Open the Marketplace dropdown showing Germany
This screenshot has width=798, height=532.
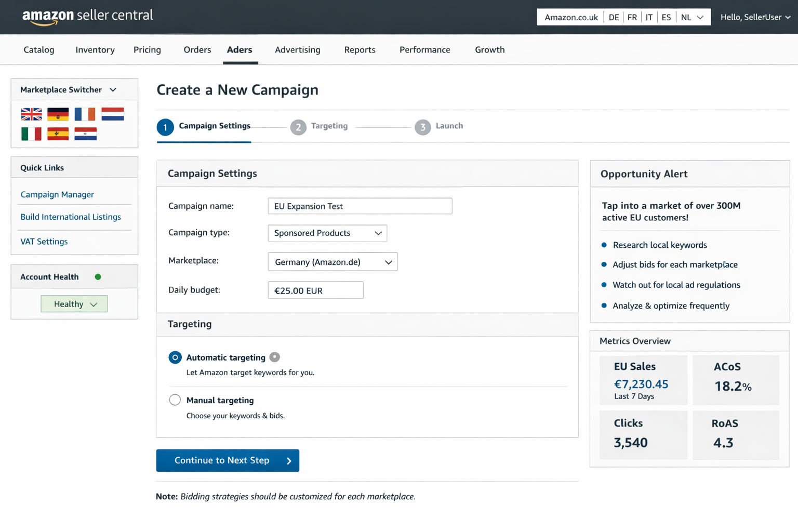(x=332, y=262)
